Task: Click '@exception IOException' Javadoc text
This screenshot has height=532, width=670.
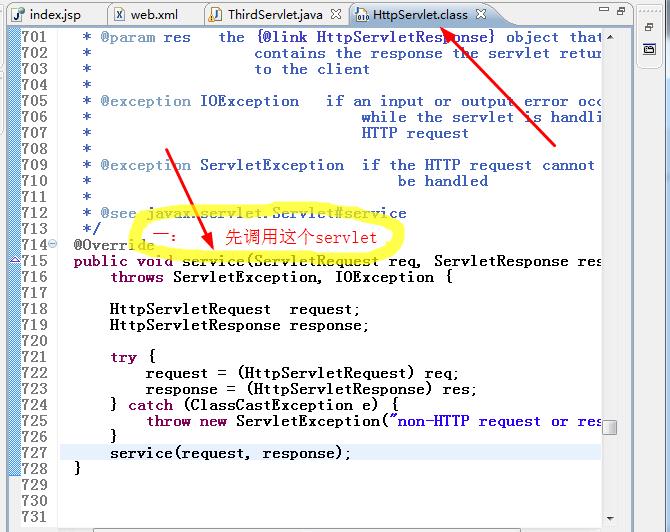Action: 200,101
